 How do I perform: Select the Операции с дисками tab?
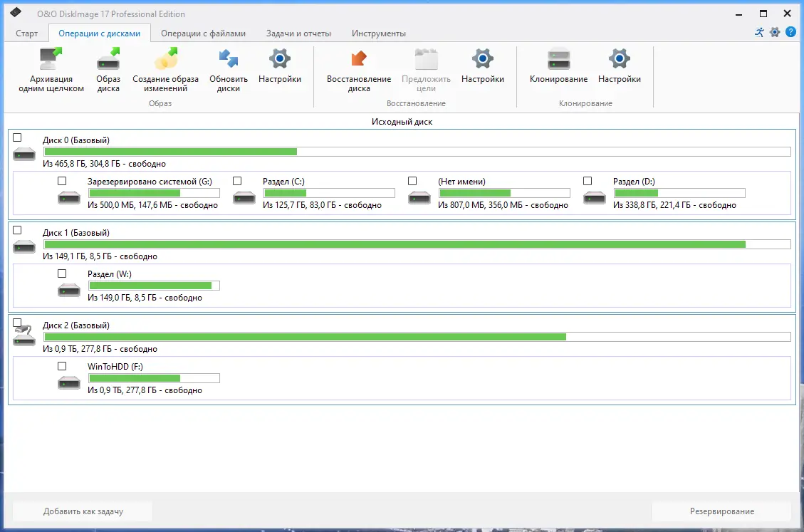click(x=100, y=33)
